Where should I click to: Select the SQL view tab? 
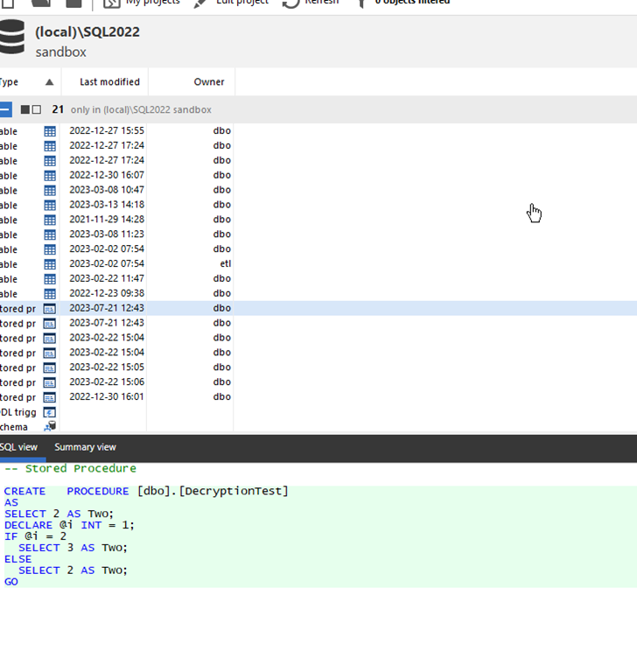coord(18,447)
